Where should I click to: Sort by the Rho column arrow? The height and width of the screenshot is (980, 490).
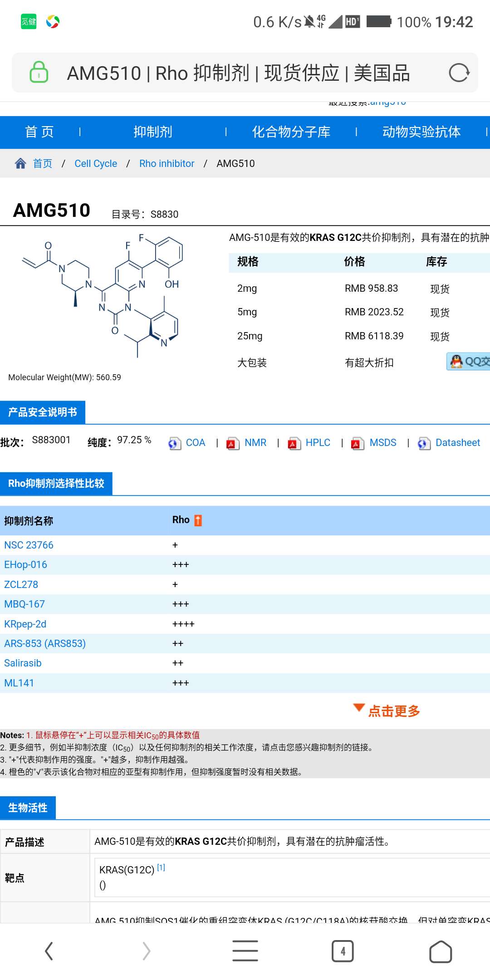click(x=198, y=520)
